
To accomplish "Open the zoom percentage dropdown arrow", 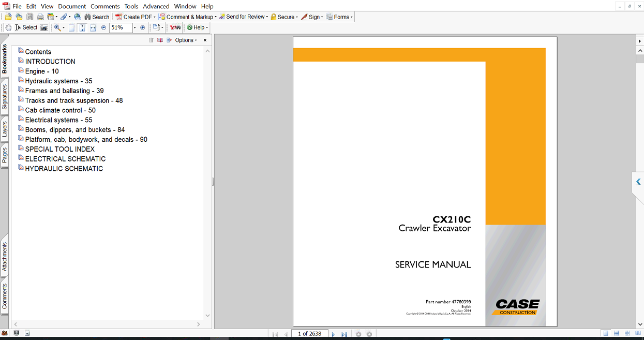I will point(134,27).
